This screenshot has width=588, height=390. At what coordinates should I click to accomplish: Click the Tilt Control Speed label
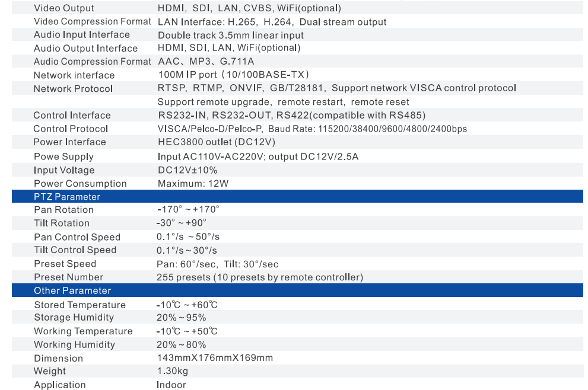[75, 250]
